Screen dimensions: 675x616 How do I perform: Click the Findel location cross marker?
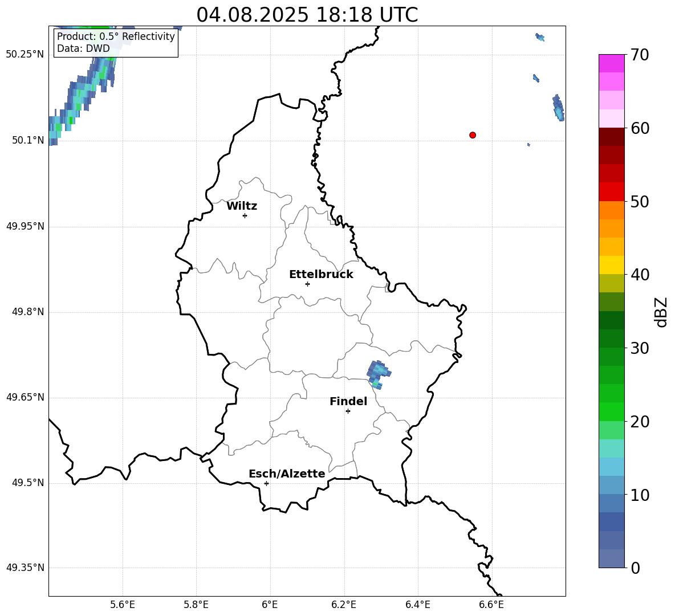[x=348, y=411]
